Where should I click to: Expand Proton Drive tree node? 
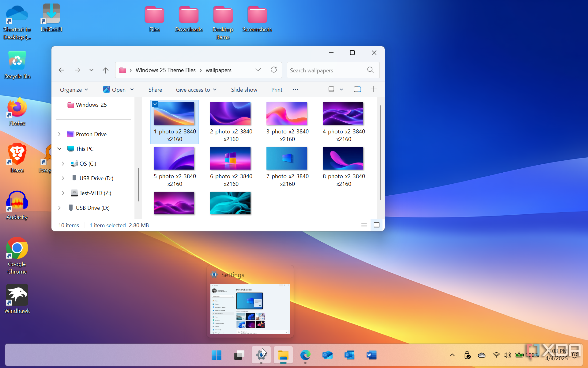pos(59,134)
